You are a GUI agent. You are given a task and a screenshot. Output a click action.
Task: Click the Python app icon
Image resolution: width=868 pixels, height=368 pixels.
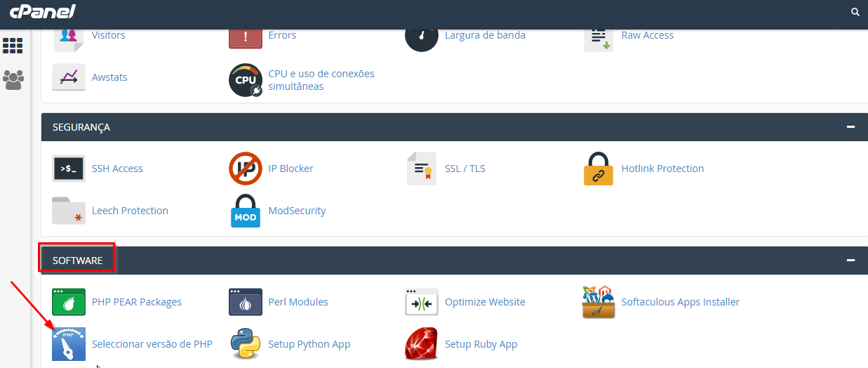click(x=246, y=344)
